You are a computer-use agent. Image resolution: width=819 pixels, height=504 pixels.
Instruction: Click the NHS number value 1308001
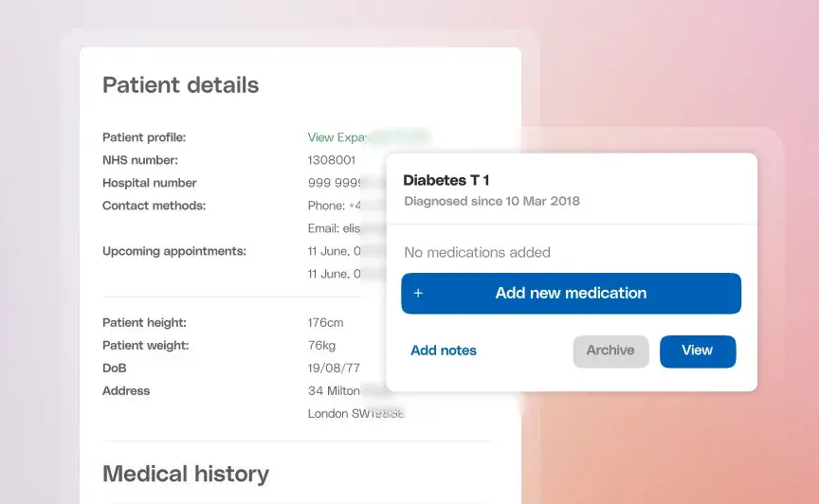click(x=332, y=160)
